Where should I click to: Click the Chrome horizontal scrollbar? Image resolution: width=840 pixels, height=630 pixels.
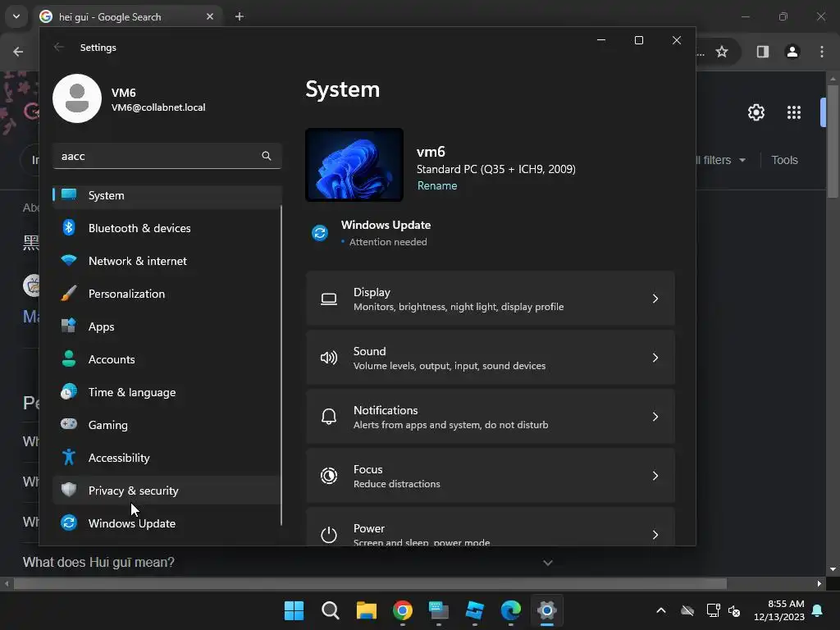[x=370, y=583]
